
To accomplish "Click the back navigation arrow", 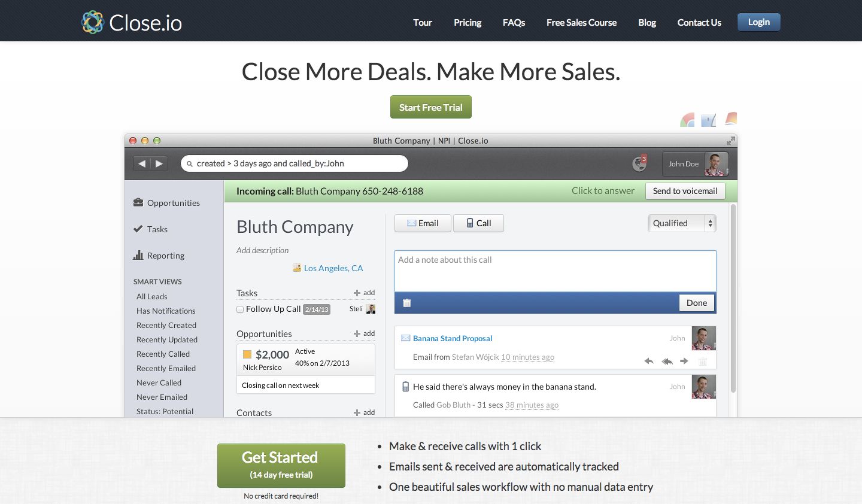I will click(141, 163).
